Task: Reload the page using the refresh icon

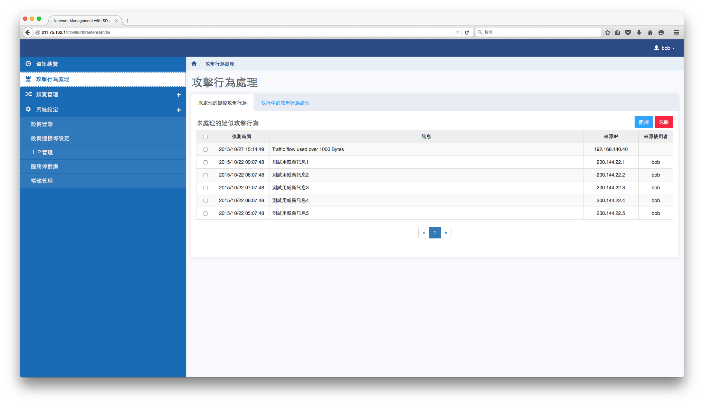Action: 467,32
